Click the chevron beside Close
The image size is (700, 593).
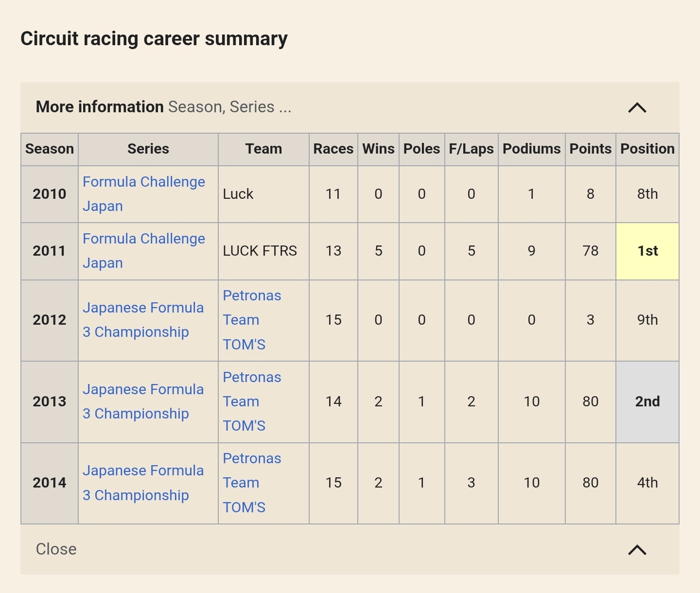(x=637, y=550)
